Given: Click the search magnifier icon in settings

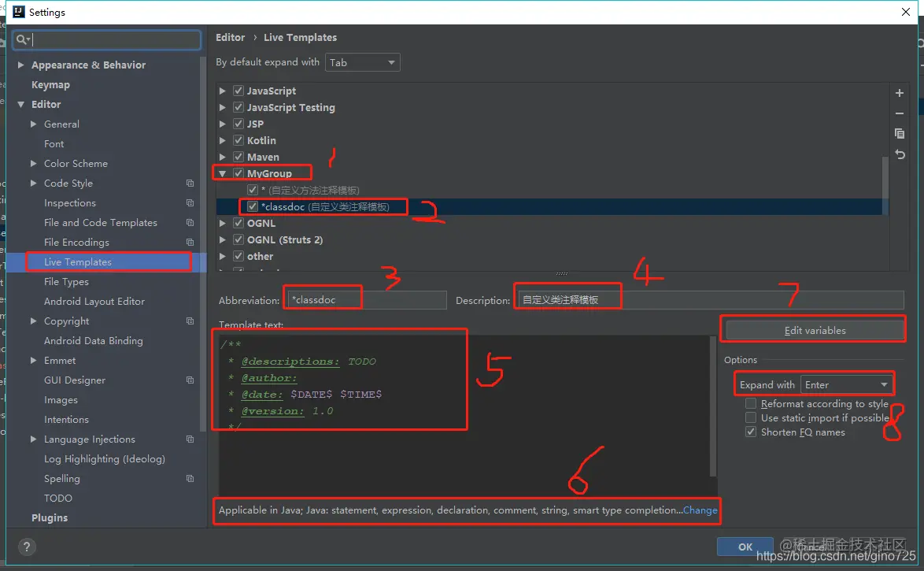Looking at the screenshot, I should [22, 39].
